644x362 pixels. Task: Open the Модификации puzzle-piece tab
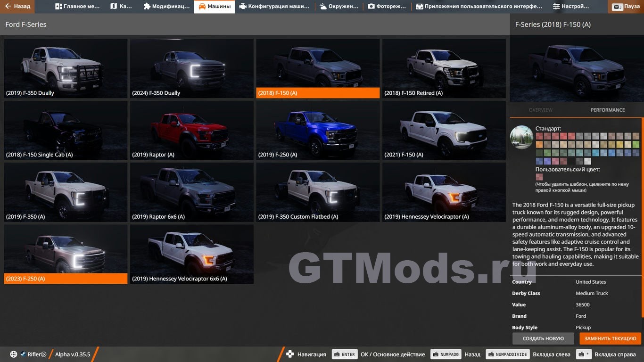pos(166,7)
